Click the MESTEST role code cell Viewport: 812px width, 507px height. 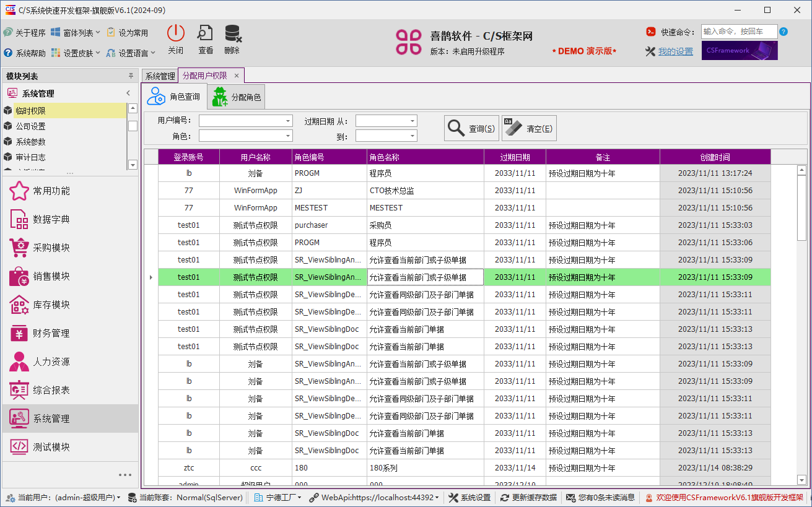pyautogui.click(x=330, y=208)
